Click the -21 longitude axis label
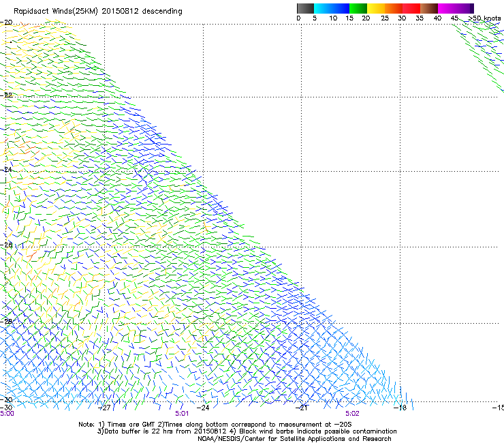Viewport: 504px width, 443px height. click(302, 408)
